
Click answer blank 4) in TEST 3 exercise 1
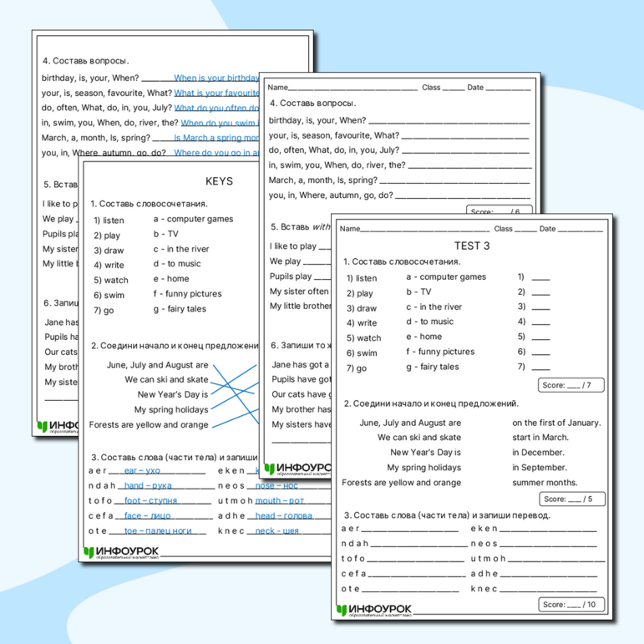[540, 322]
